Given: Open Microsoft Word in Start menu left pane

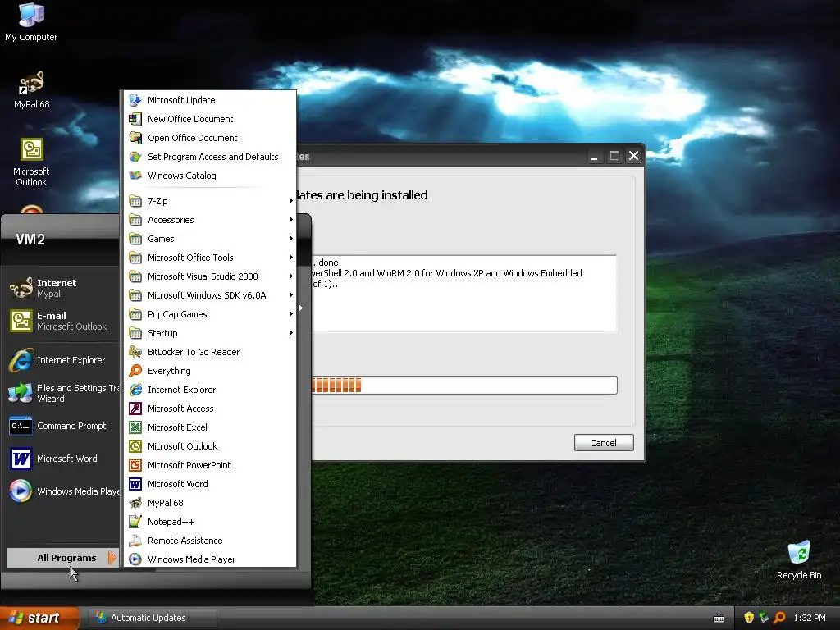Looking at the screenshot, I should pos(61,459).
